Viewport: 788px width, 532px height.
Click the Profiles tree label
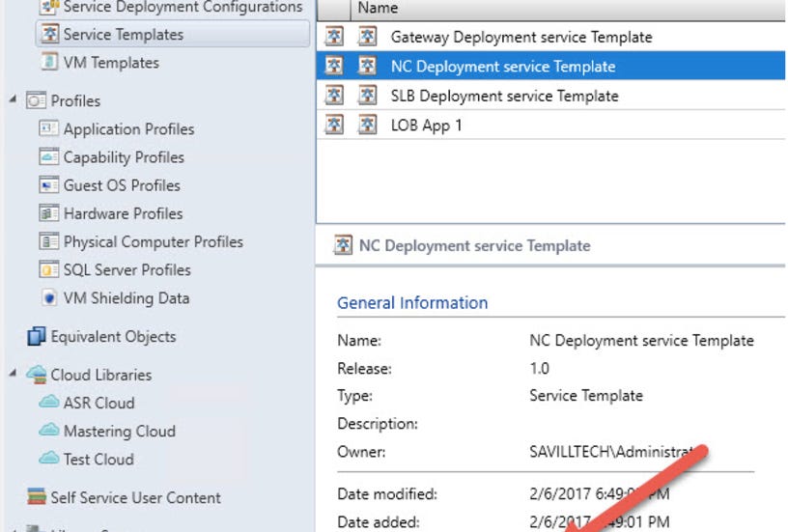[75, 101]
